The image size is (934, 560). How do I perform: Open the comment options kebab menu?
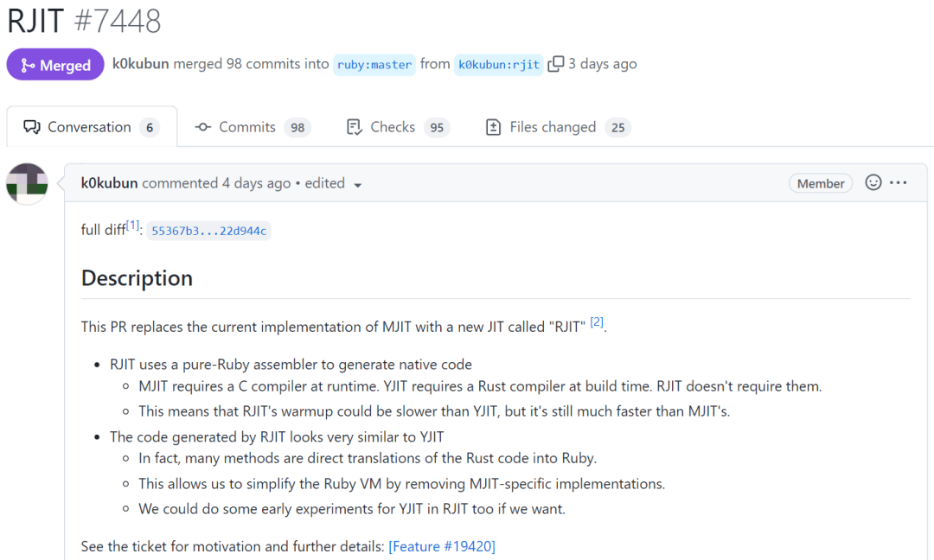point(898,182)
